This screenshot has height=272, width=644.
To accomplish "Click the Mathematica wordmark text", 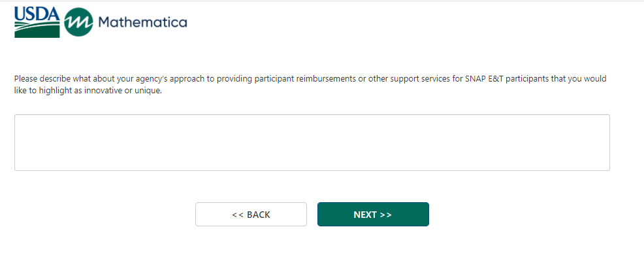I will click(x=142, y=23).
